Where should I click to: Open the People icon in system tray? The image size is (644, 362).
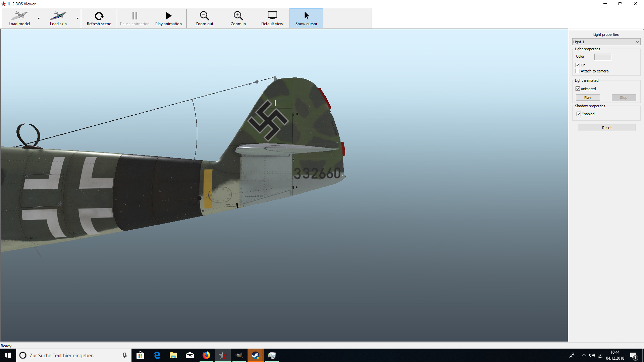[x=572, y=355]
